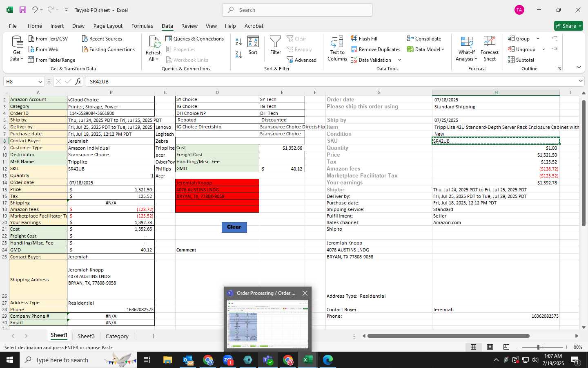Viewport: 588px width, 368px height.
Task: Click Insert Function fx icon
Action: (x=78, y=81)
